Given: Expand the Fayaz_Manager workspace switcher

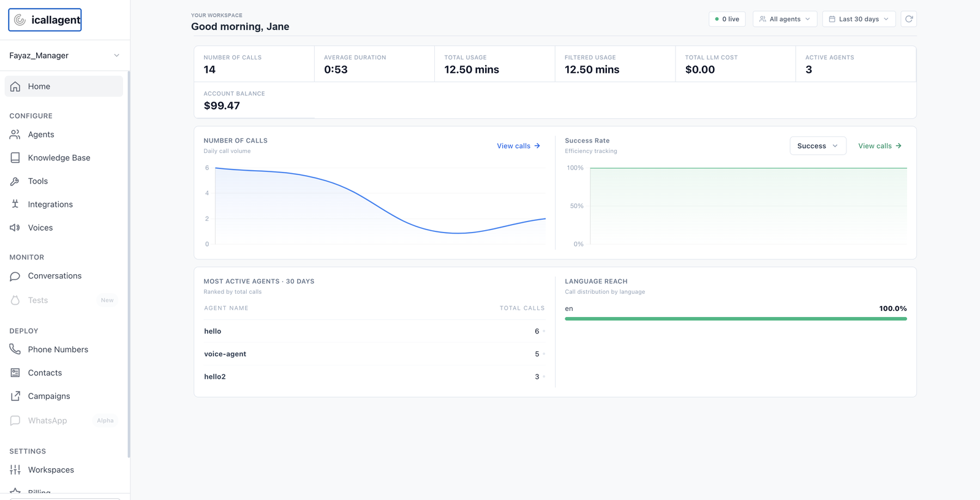Looking at the screenshot, I should coord(64,56).
